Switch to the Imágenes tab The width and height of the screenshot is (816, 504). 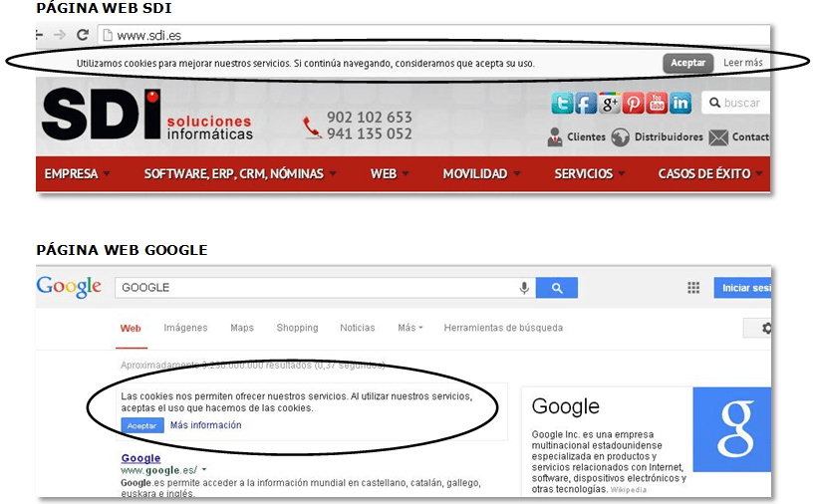pyautogui.click(x=185, y=328)
